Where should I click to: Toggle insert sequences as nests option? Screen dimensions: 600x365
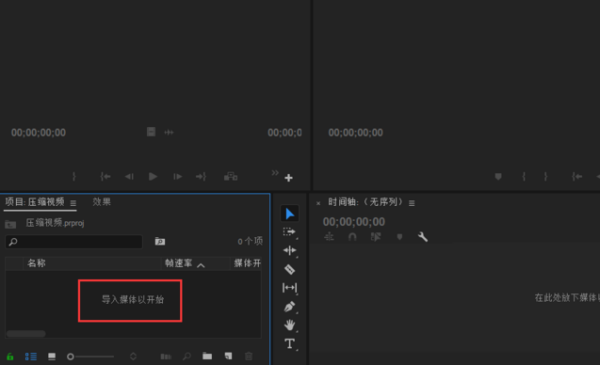pos(329,237)
